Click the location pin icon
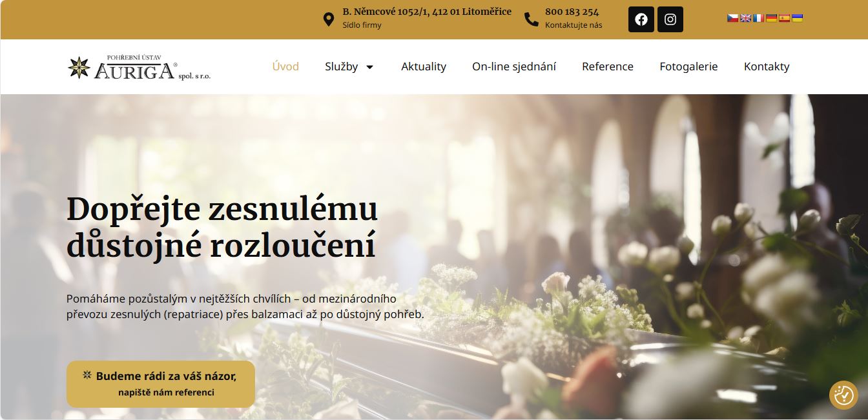The width and height of the screenshot is (868, 420). pos(329,19)
